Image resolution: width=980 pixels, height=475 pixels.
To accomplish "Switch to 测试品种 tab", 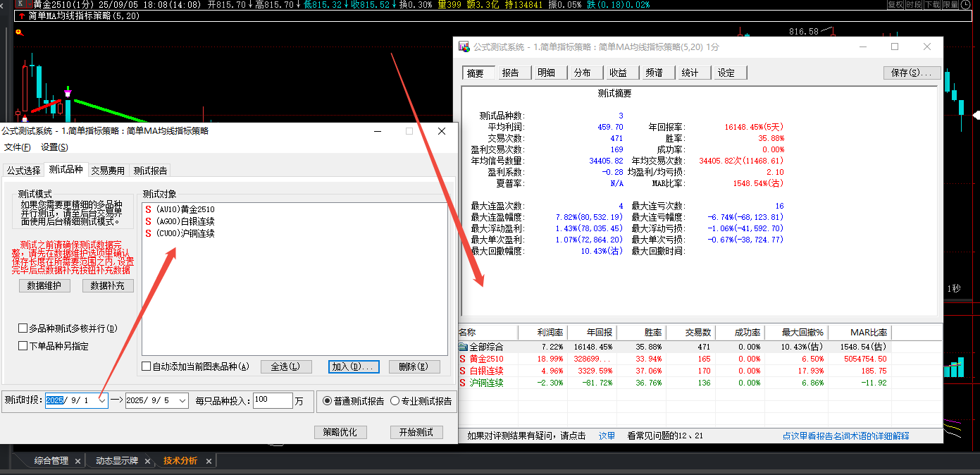I will pos(66,170).
